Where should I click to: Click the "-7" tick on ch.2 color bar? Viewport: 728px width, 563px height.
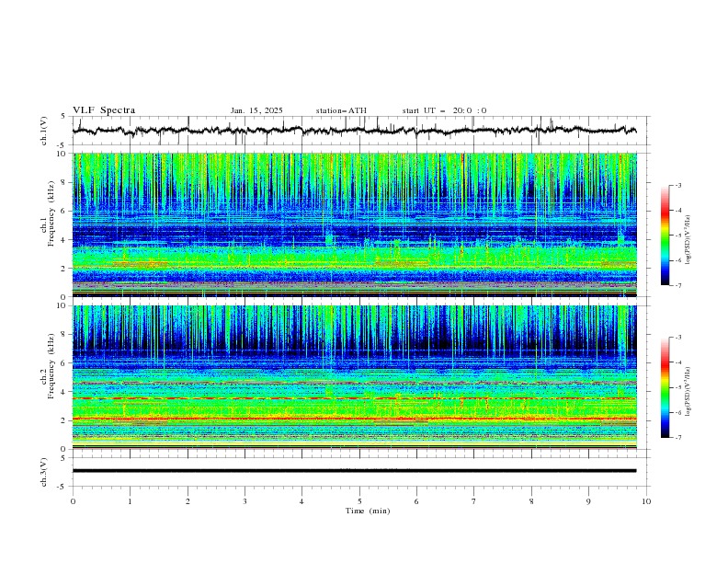678,438
